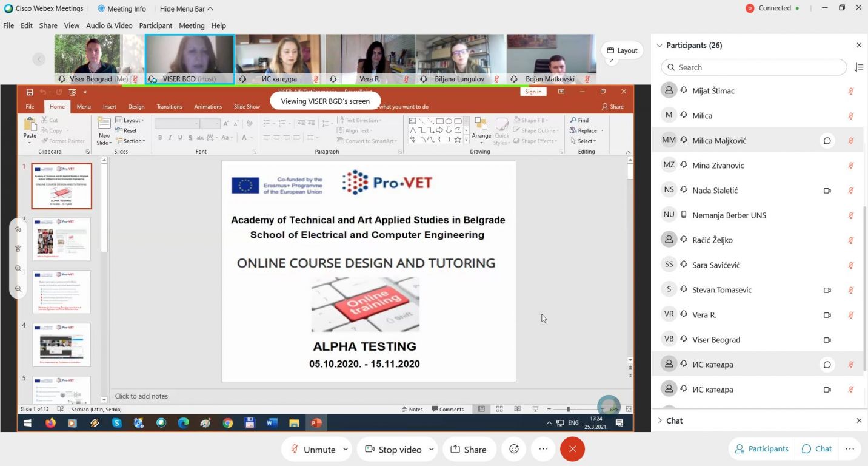Open chat with Milica Maljković
This screenshot has width=868, height=466.
tap(827, 141)
